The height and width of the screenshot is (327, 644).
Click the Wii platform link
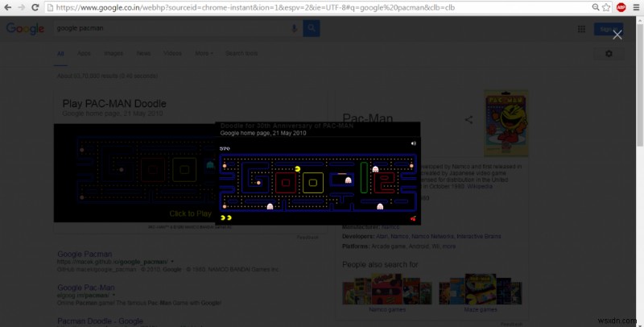pyautogui.click(x=436, y=246)
